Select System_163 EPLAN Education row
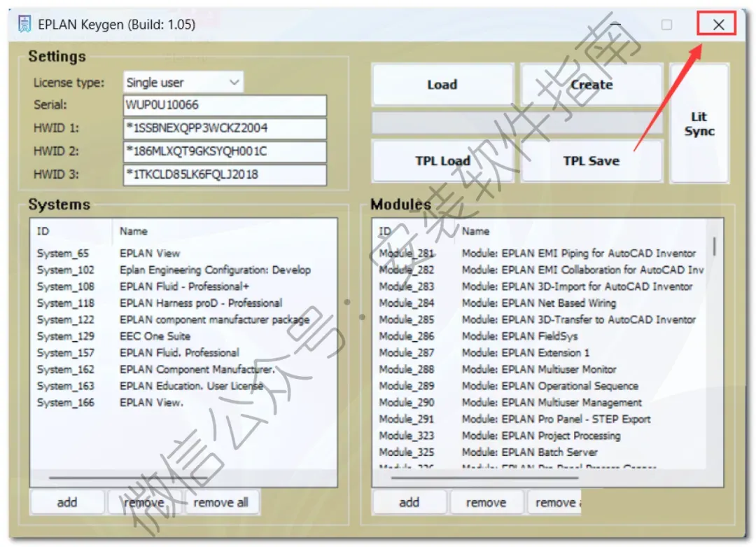Image resolution: width=756 pixels, height=547 pixels. click(x=183, y=386)
